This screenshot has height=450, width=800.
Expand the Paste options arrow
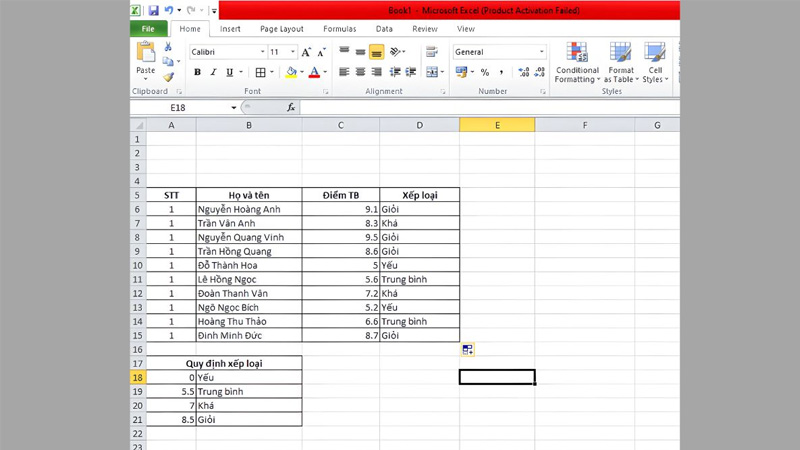[145, 79]
